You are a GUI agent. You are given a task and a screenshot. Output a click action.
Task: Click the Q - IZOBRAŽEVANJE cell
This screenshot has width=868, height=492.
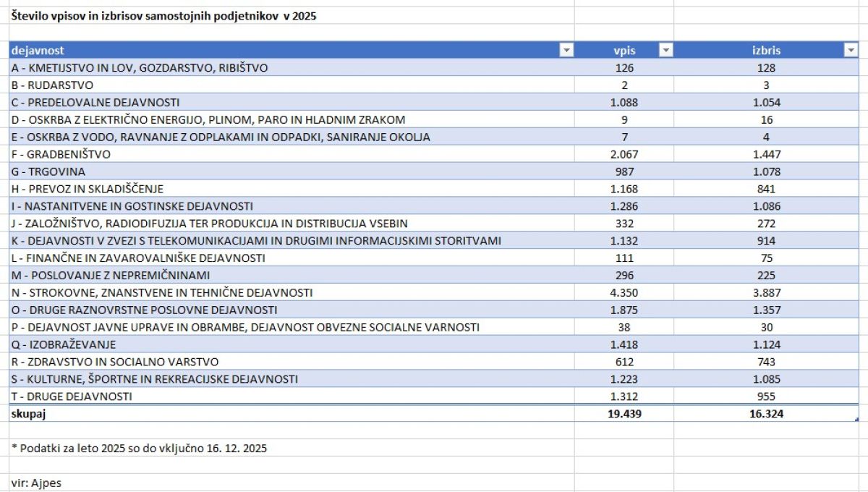pyautogui.click(x=63, y=344)
